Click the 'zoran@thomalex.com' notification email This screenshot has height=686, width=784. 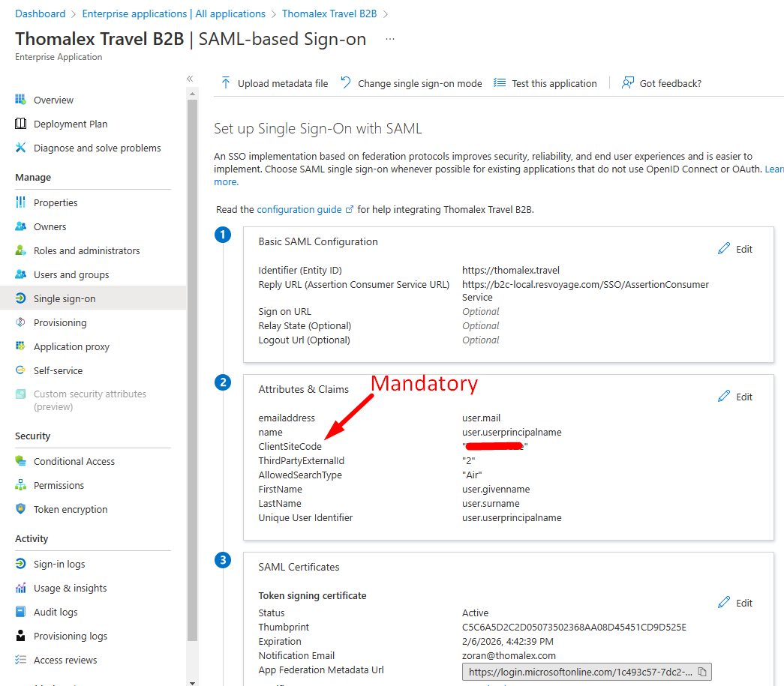(x=509, y=655)
